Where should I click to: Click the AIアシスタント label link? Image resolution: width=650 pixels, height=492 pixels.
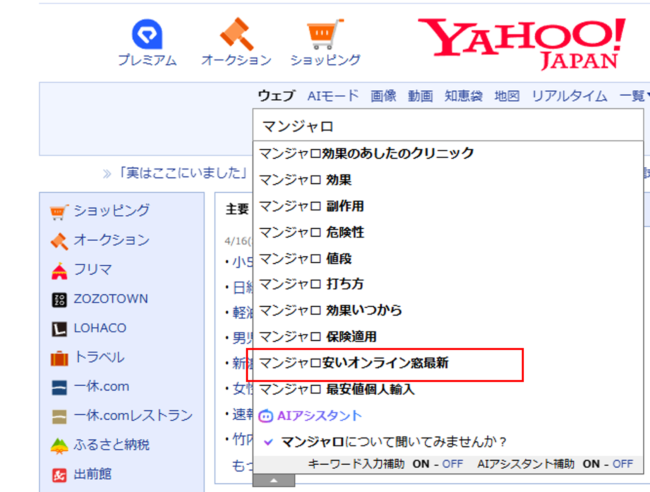[x=319, y=415]
